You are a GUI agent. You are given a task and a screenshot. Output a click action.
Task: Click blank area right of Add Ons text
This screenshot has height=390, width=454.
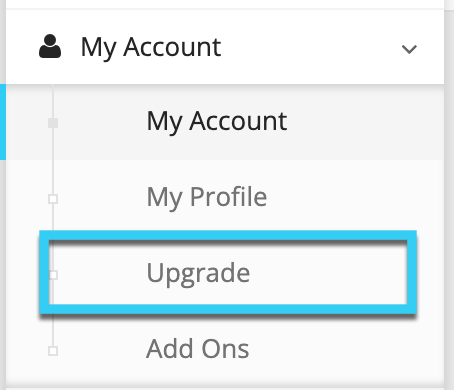click(x=347, y=350)
